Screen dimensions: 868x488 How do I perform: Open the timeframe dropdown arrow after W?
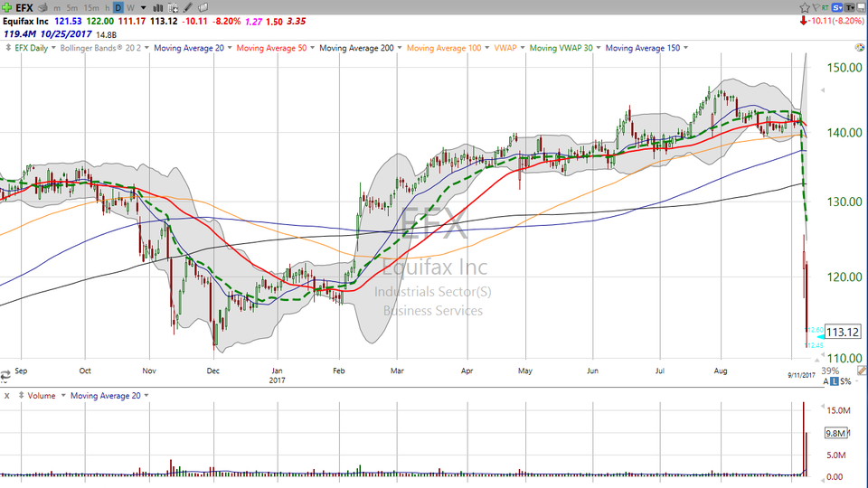coord(144,8)
